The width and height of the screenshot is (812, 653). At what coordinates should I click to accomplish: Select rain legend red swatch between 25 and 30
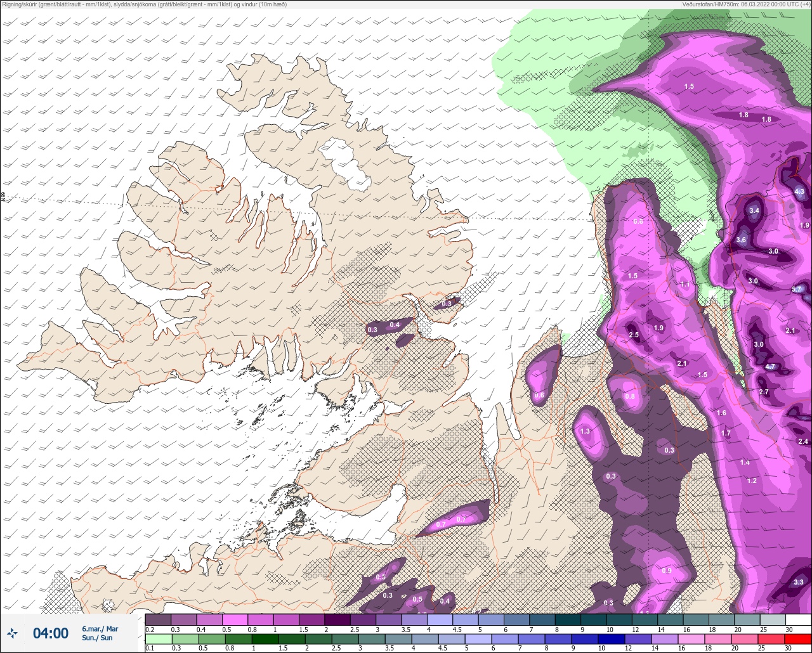coord(772,638)
